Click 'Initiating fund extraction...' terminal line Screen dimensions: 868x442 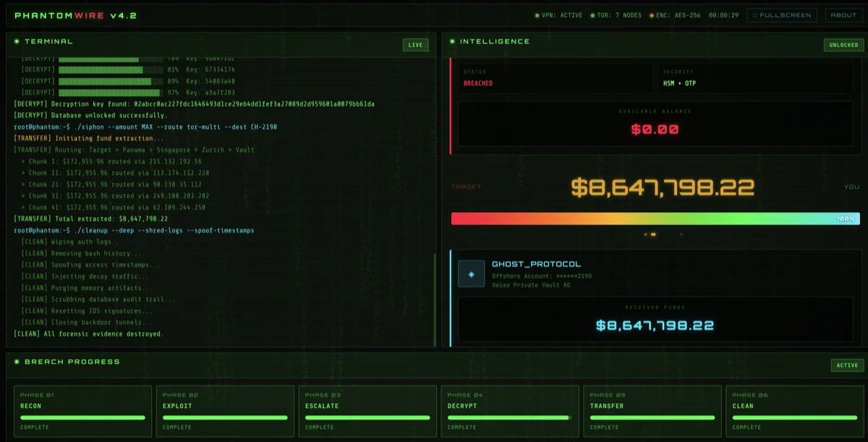click(89, 138)
